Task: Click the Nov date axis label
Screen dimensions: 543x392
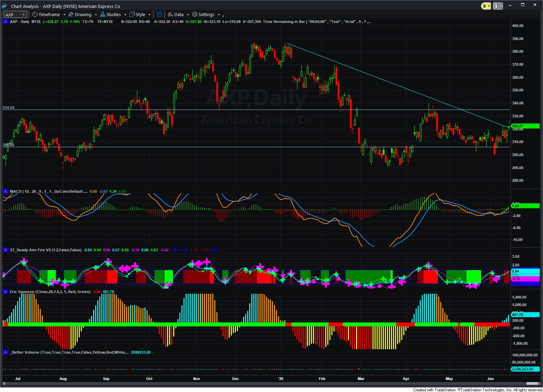Action: (197, 379)
